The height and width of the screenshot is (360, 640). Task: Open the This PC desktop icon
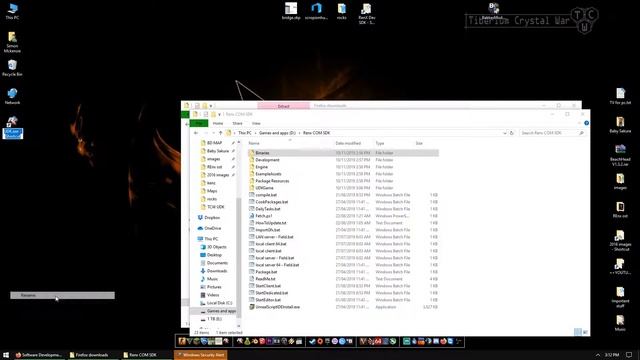12,11
